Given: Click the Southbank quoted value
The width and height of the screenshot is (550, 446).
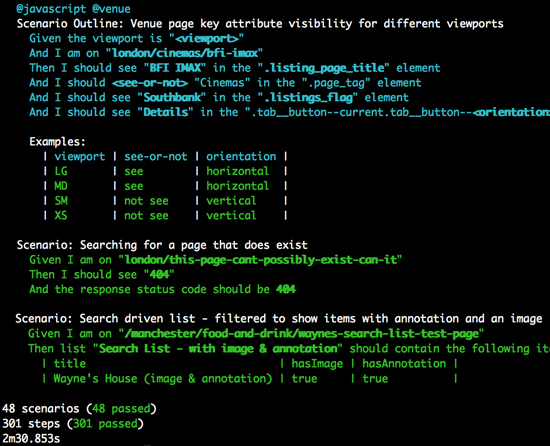Looking at the screenshot, I should (x=172, y=97).
